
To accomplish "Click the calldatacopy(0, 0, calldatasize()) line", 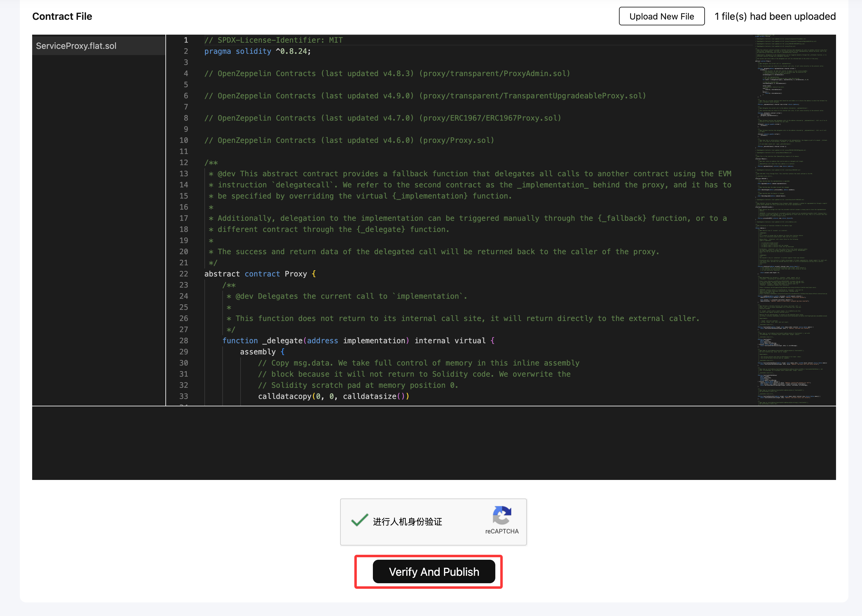I will point(334,396).
